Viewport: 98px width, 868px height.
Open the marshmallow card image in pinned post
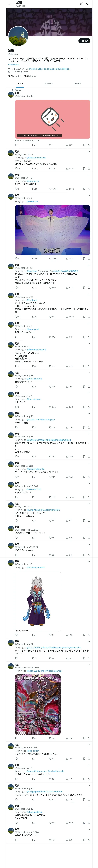coord(52,119)
